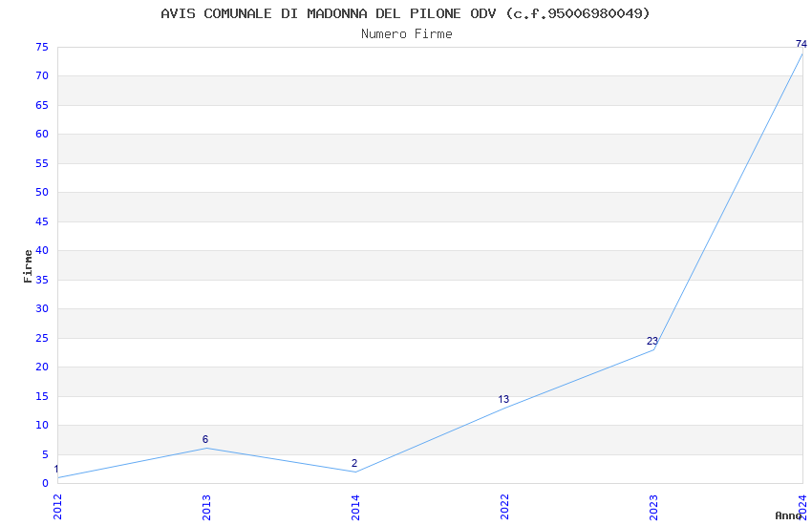Viewport: 812px width, 525px height.
Task: Click y-axis tick value 35
Action: click(42, 280)
